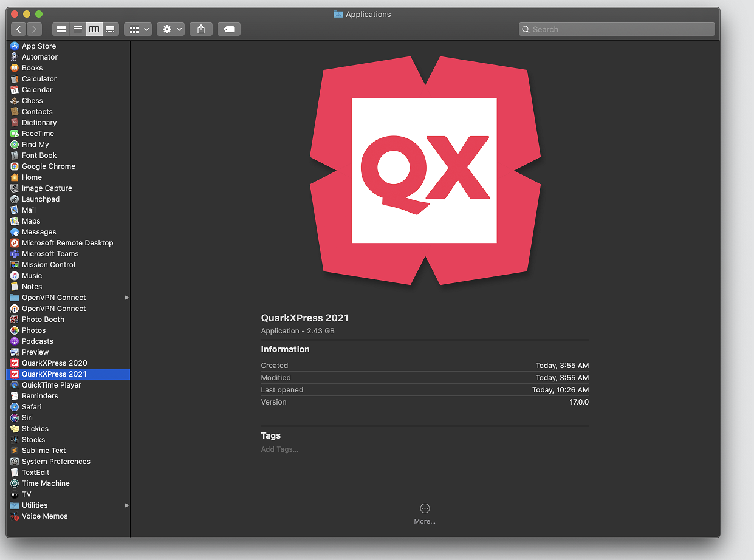Open the action gear menu

[170, 29]
